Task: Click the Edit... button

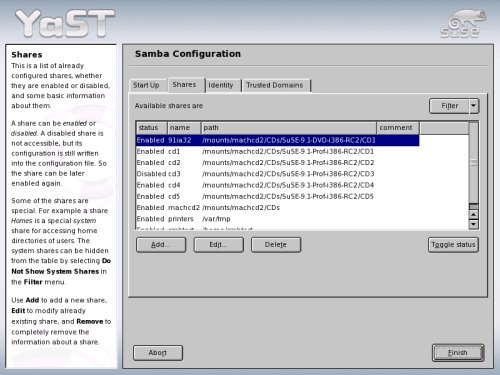Action: click(218, 245)
